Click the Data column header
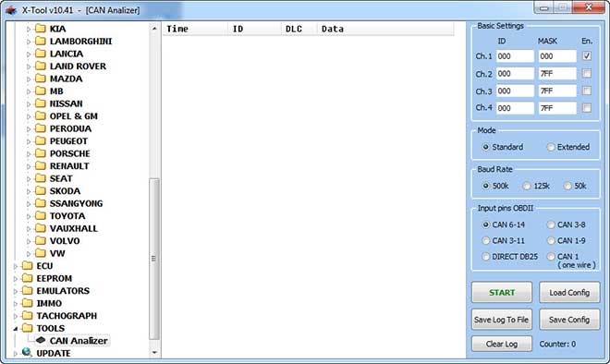 [385, 29]
